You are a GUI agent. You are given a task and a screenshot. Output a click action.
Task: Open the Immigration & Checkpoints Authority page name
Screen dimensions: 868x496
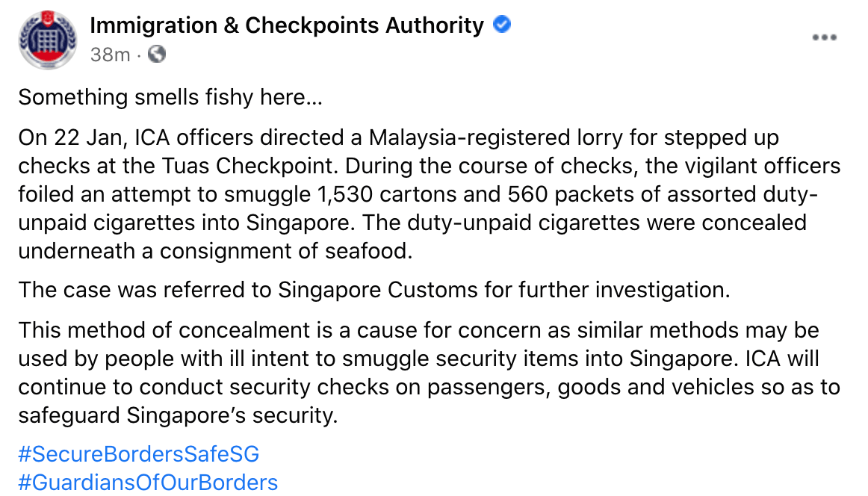pos(287,25)
